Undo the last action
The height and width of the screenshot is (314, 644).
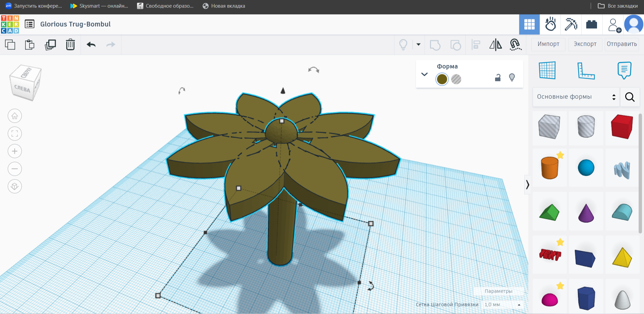point(91,44)
